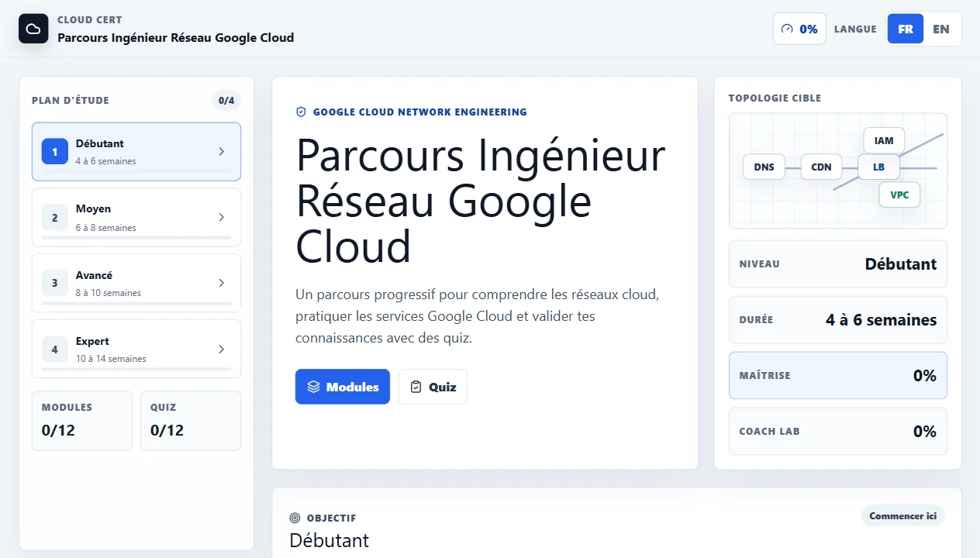Click the shield icon before Google Cloud Network Engineering

pos(301,112)
